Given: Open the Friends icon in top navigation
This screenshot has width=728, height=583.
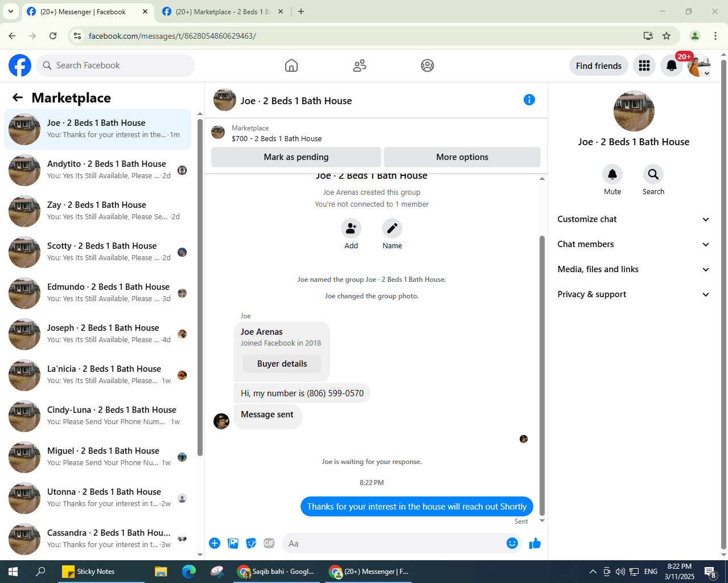Looking at the screenshot, I should tap(360, 65).
